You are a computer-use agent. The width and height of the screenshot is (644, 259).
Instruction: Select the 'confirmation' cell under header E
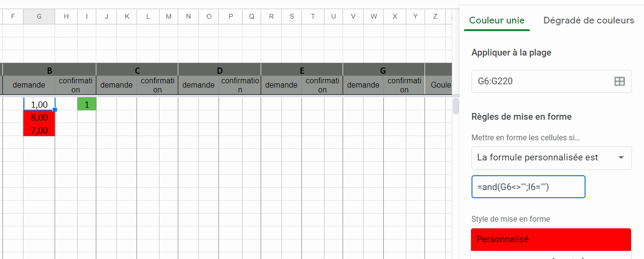(x=322, y=85)
